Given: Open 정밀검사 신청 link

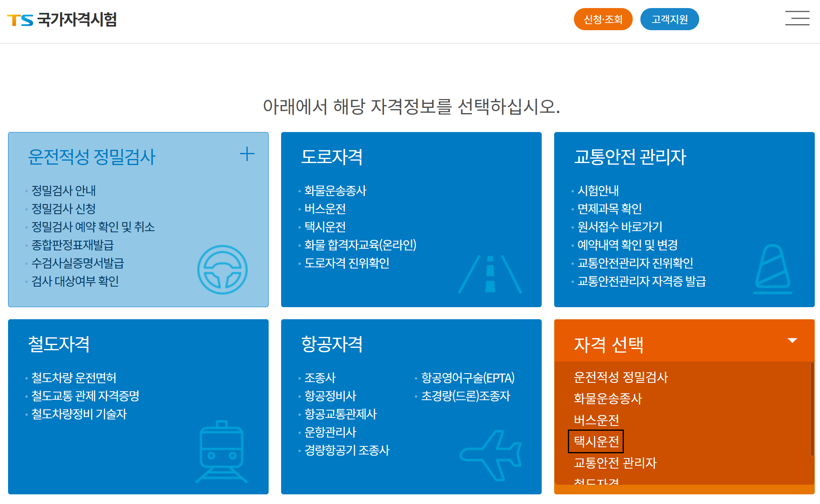Looking at the screenshot, I should pos(64,209).
